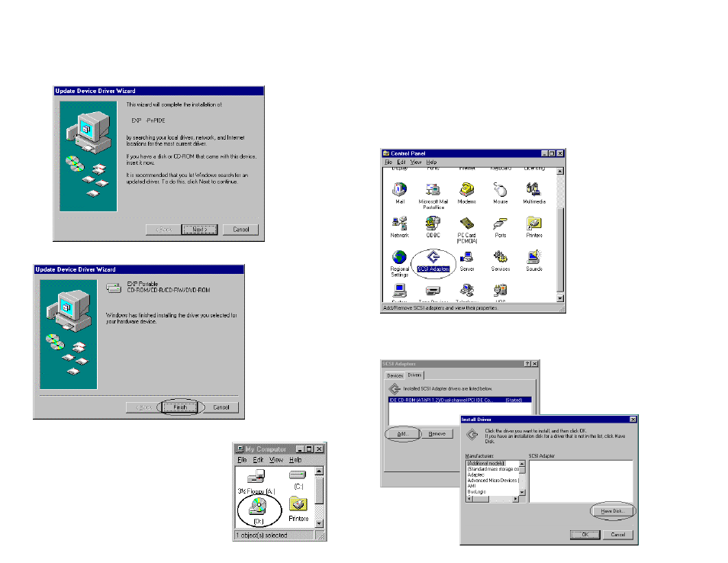This screenshot has height=563, width=728.
Task: Click Have Disk... in Install Driver
Action: coord(612,511)
